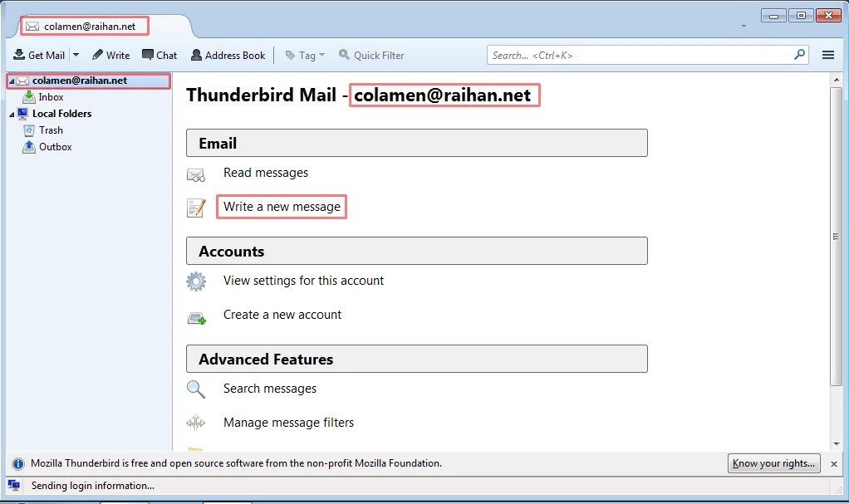Click Write a new message link
The width and height of the screenshot is (849, 504).
pos(282,207)
